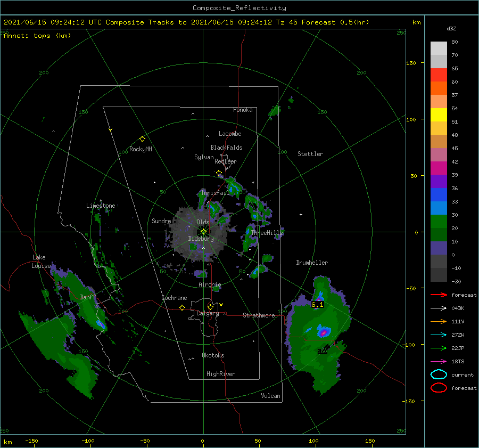Click the red forecast arrow in legend
The height and width of the screenshot is (448, 479).
point(439,295)
